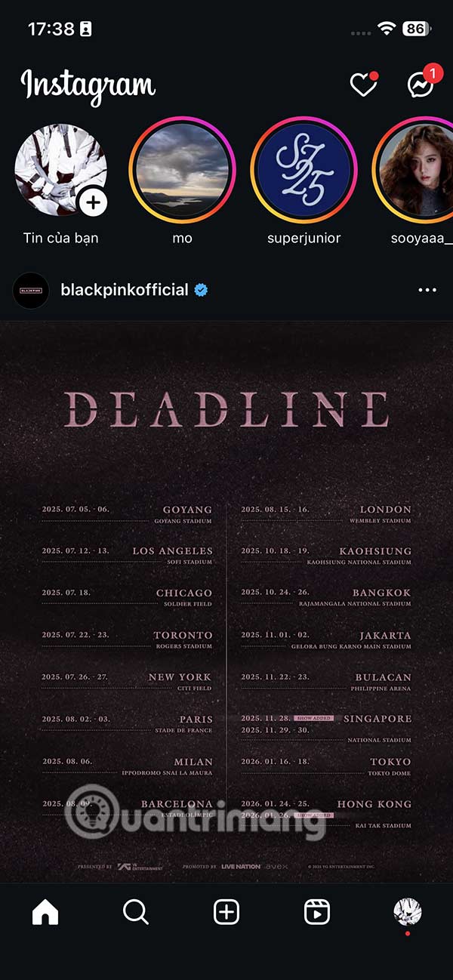The width and height of the screenshot is (453, 980).
Task: Open blackpinkofficial profile name link
Action: (125, 290)
